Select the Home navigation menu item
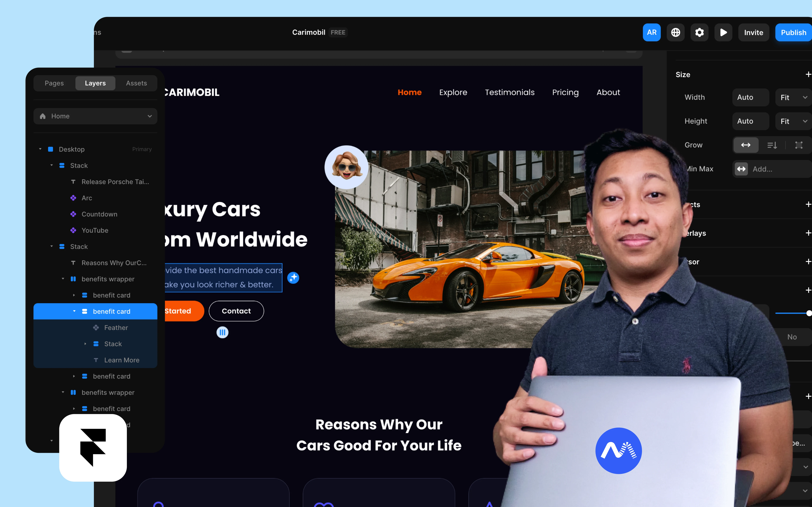 409,92
